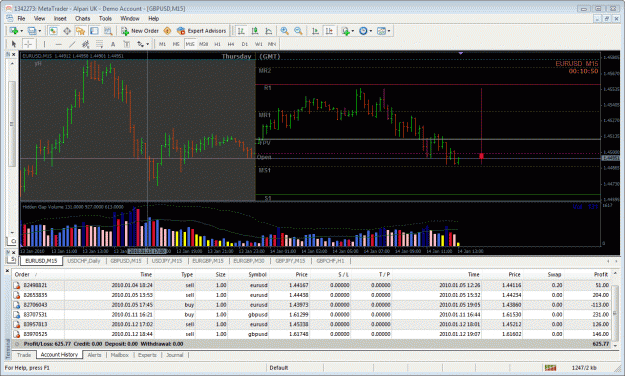Toggle the Terminal panel icon
This screenshot has height=376, width=625.
coord(94,31)
